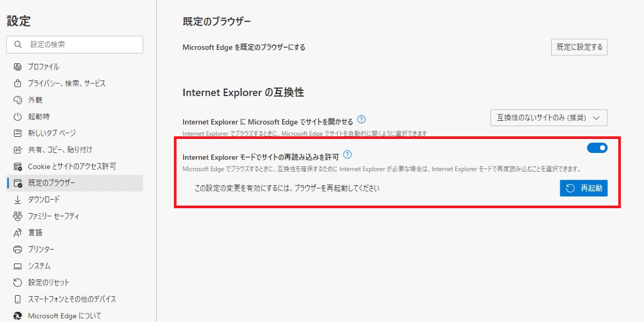Click the Cookie and site permissions icon
This screenshot has width=644, height=322.
[x=18, y=166]
